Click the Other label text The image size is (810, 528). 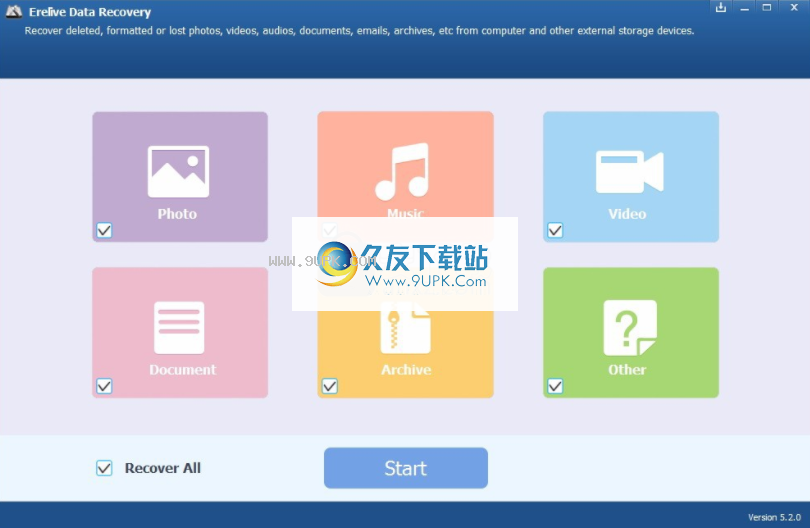click(627, 370)
